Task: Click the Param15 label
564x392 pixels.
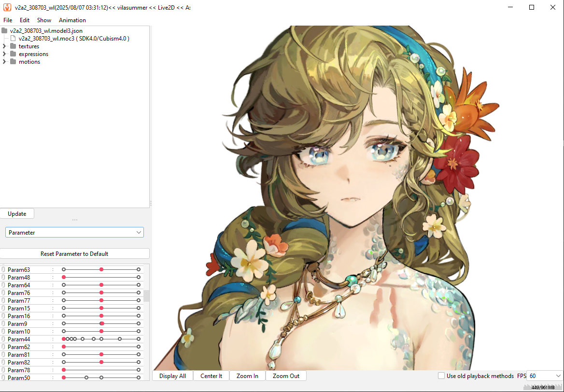Action: [19, 308]
